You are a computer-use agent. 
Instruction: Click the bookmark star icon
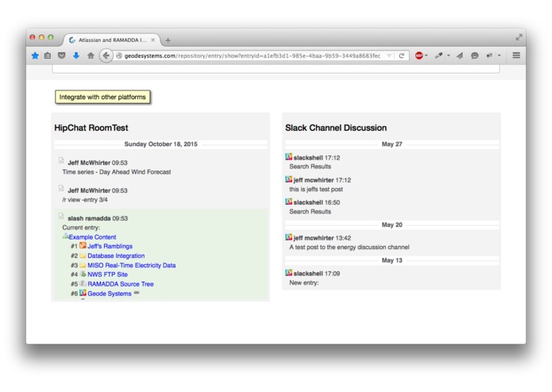[x=35, y=56]
